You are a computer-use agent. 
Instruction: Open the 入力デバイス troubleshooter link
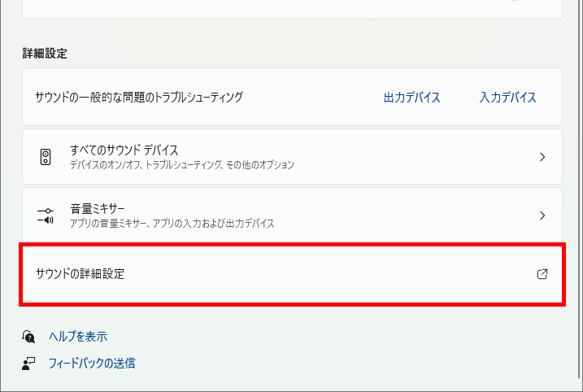point(507,98)
